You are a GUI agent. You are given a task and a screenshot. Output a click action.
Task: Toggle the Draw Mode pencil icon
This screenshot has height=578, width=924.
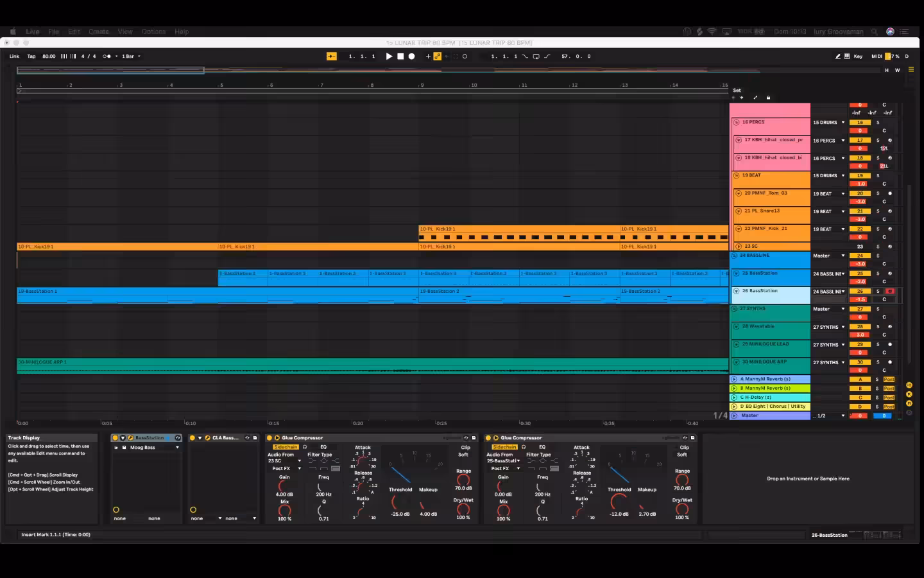838,57
